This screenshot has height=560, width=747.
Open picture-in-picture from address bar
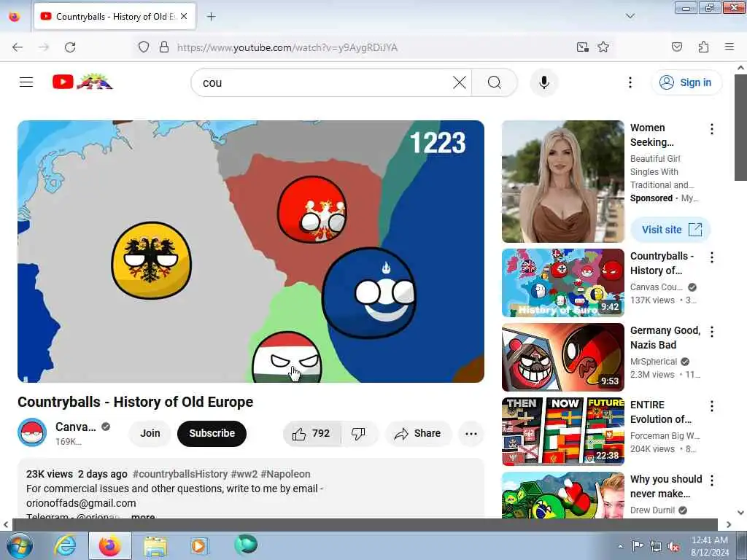582,47
